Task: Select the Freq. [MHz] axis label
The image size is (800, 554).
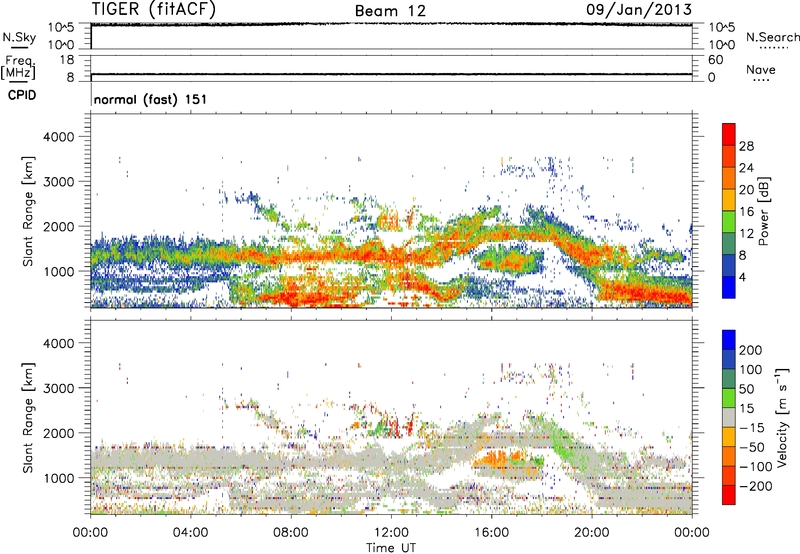Action: [18, 67]
